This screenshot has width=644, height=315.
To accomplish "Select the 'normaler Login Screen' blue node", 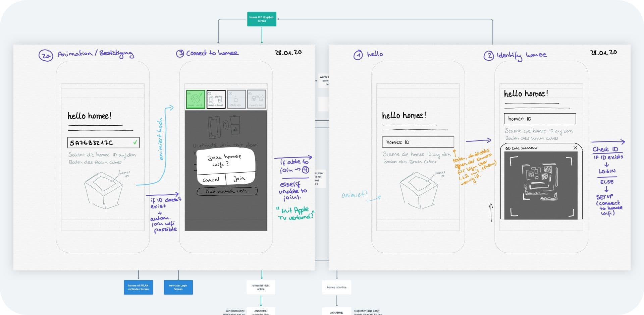I will 178,287.
